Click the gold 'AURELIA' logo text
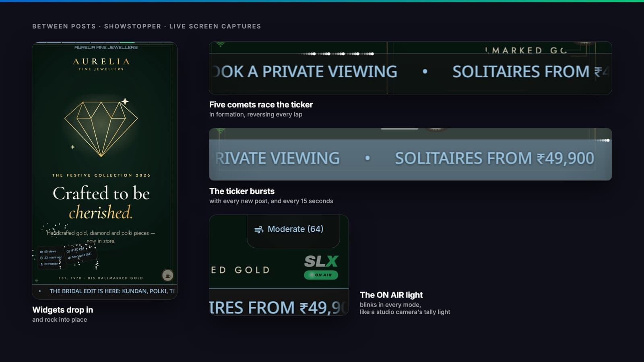Screen dimensions: 644x362 pyautogui.click(x=101, y=62)
